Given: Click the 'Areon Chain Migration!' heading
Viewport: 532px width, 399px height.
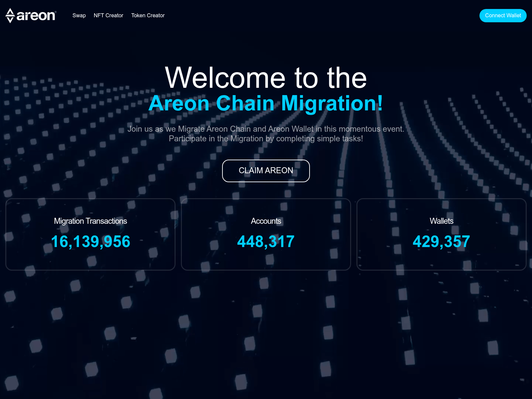Looking at the screenshot, I should tap(266, 103).
